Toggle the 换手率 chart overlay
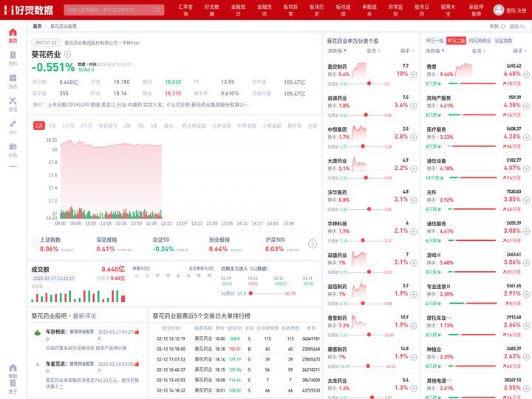The width and height of the screenshot is (532, 399). 294,126
